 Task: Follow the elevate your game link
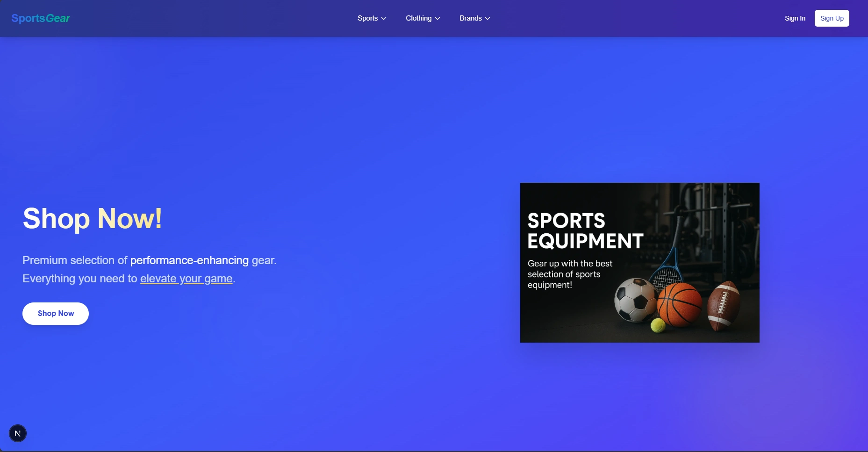click(187, 279)
